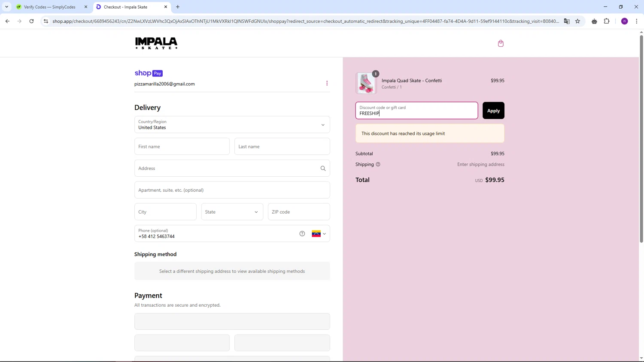Click the Total $99.95 amount
644x362 pixels.
coord(495,180)
